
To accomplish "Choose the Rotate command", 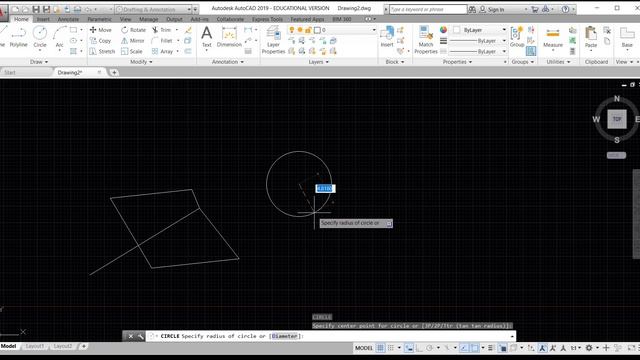I will point(133,30).
